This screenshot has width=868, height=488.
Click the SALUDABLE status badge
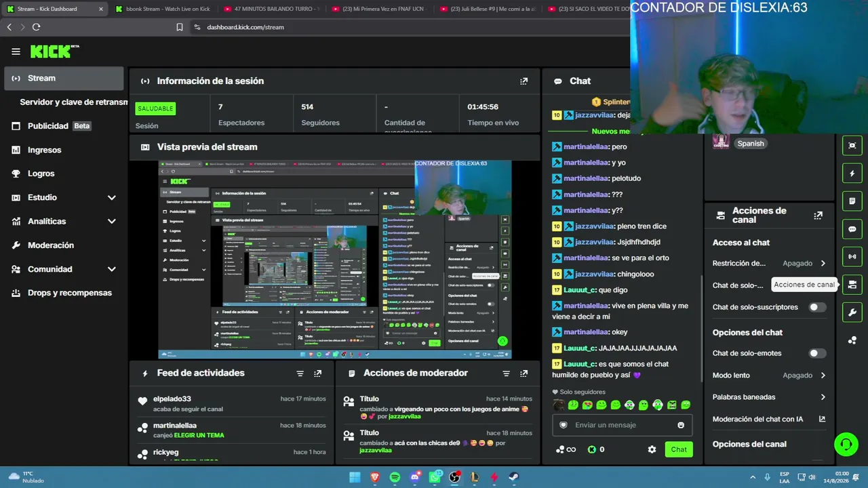[156, 108]
